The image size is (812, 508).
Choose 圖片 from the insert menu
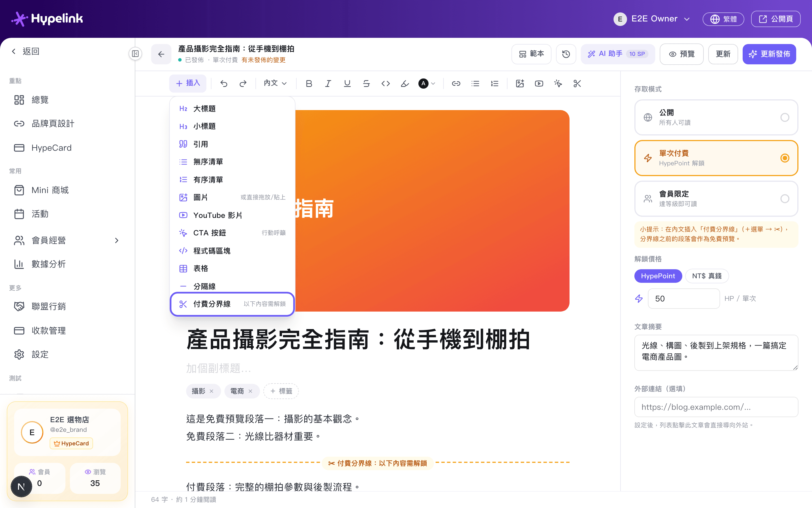232,197
